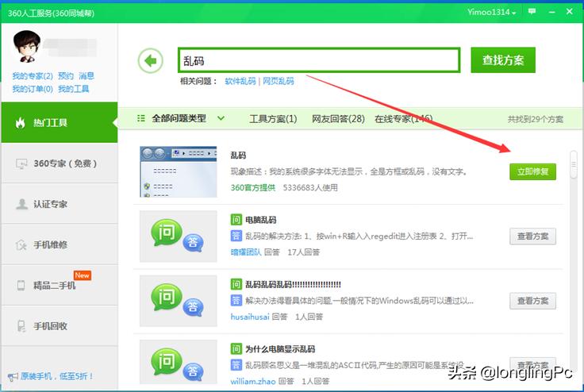The image size is (584, 392).
Task: Click the list icon before 全部问题类型
Action: (x=140, y=118)
